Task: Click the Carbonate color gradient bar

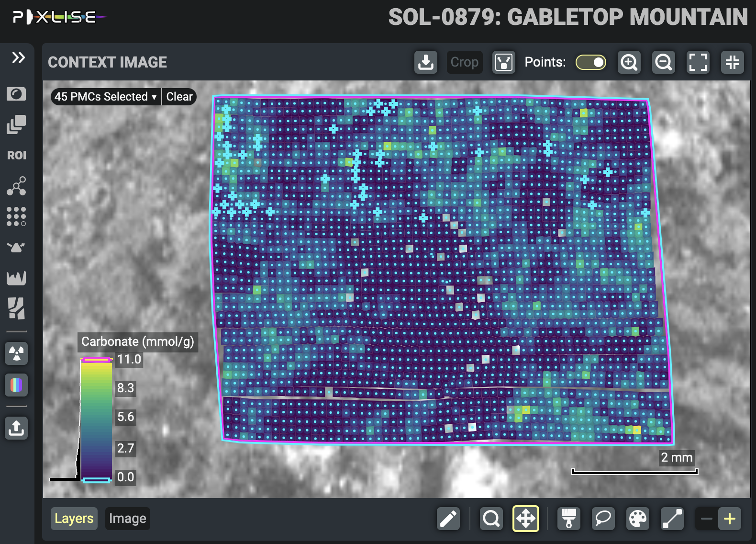Action: [x=96, y=420]
